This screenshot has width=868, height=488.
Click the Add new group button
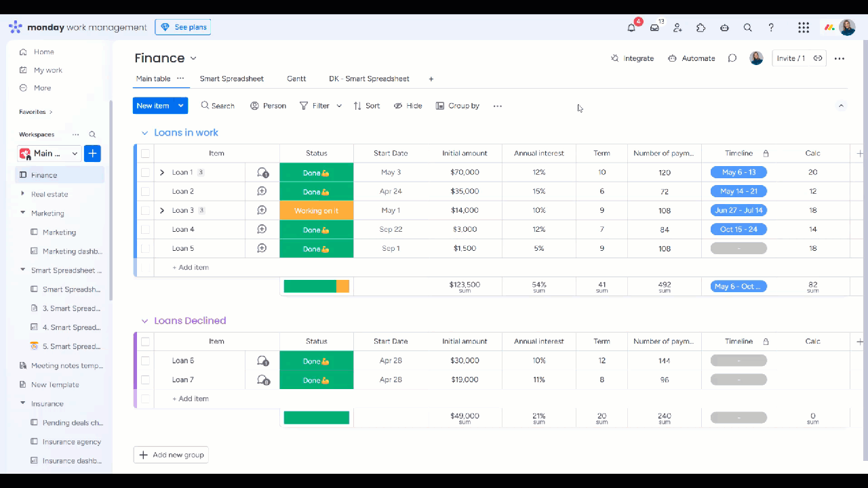point(171,455)
